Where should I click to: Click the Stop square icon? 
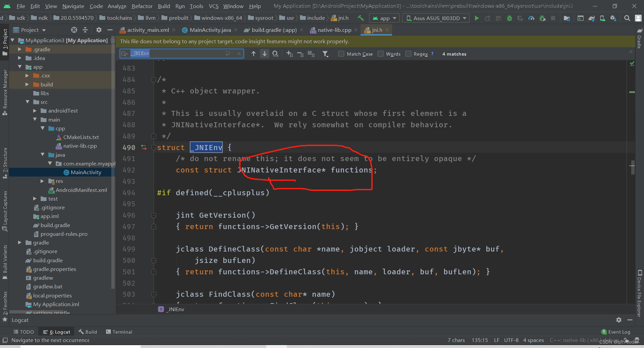[553, 18]
